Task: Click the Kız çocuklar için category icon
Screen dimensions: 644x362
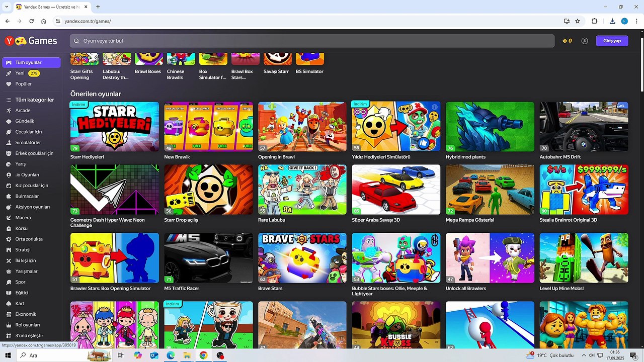Action: click(x=9, y=186)
